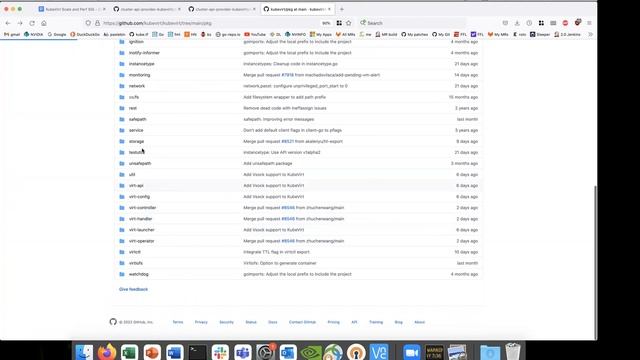The image size is (640, 360).
Task: Show more bookmarks overflow chevron
Action: click(590, 35)
